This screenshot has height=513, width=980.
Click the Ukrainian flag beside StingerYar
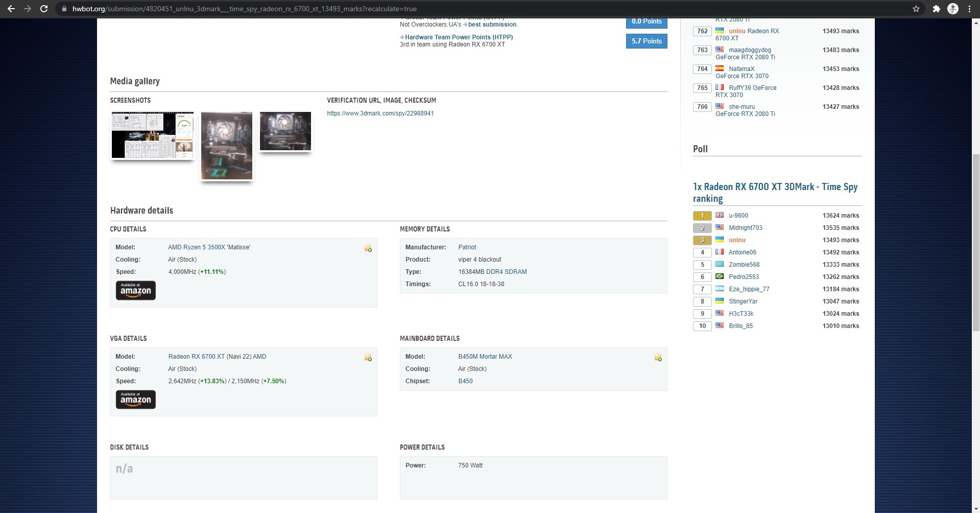[720, 301]
